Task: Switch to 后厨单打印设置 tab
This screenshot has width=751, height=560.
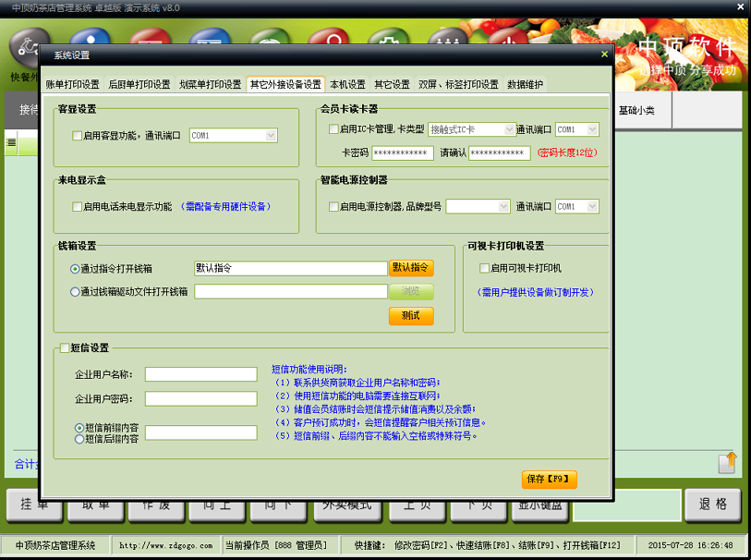Action: coord(139,84)
